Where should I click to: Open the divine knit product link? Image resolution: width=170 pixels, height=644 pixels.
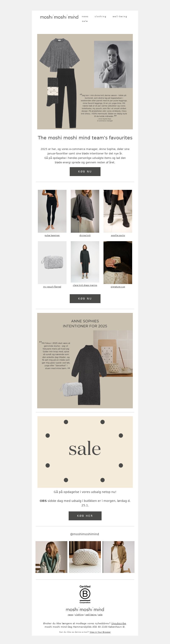click(85, 235)
